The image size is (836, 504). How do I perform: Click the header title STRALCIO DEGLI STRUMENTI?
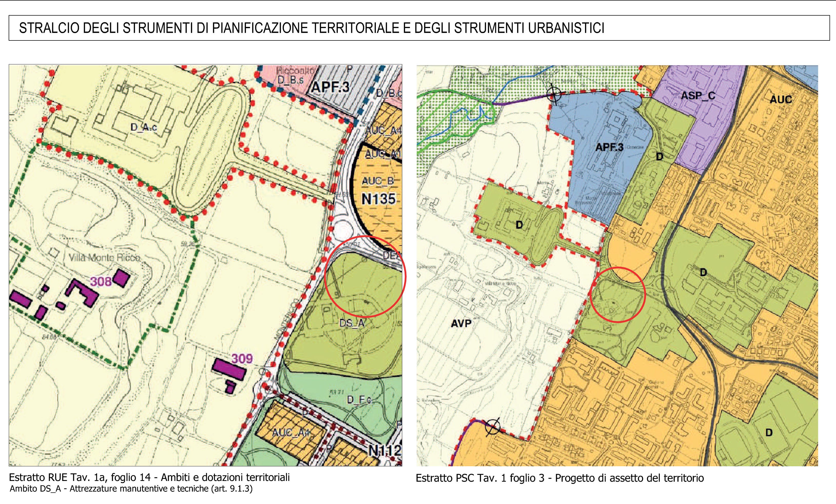(x=312, y=28)
